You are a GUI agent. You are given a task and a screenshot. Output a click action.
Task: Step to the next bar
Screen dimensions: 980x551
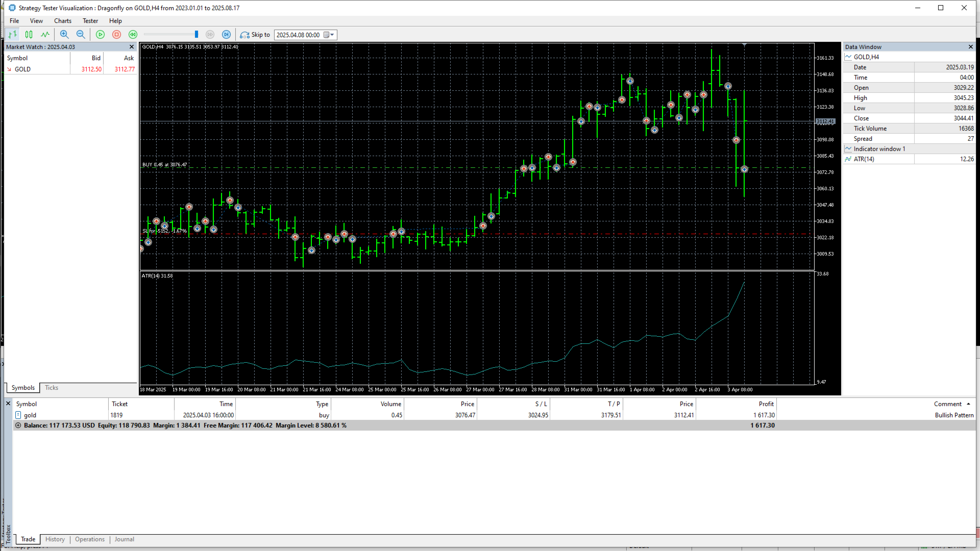point(227,35)
